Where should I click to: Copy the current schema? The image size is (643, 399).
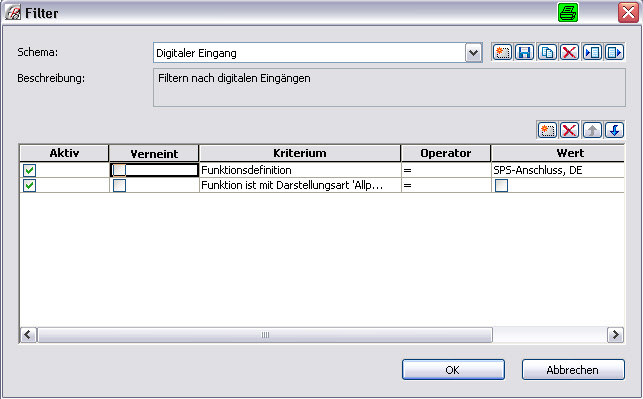coord(547,52)
